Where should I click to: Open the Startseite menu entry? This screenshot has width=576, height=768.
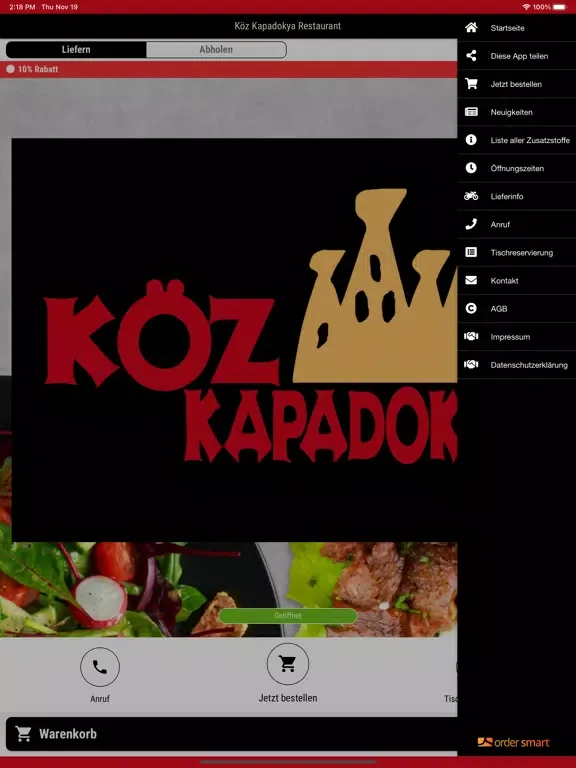(x=517, y=28)
